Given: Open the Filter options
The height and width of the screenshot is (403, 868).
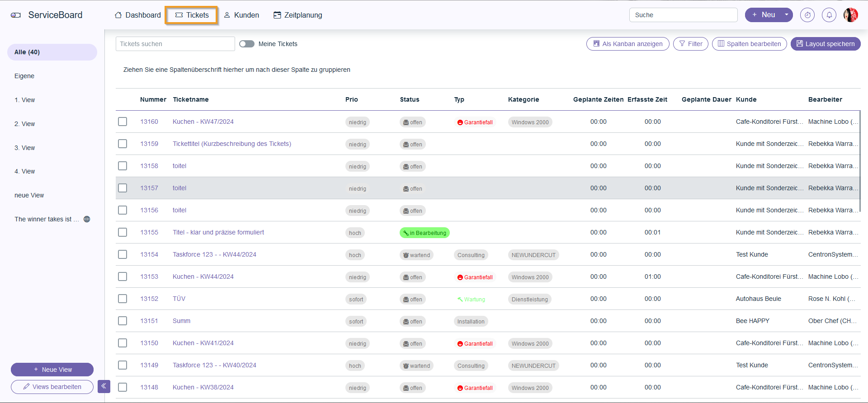Looking at the screenshot, I should [x=690, y=44].
